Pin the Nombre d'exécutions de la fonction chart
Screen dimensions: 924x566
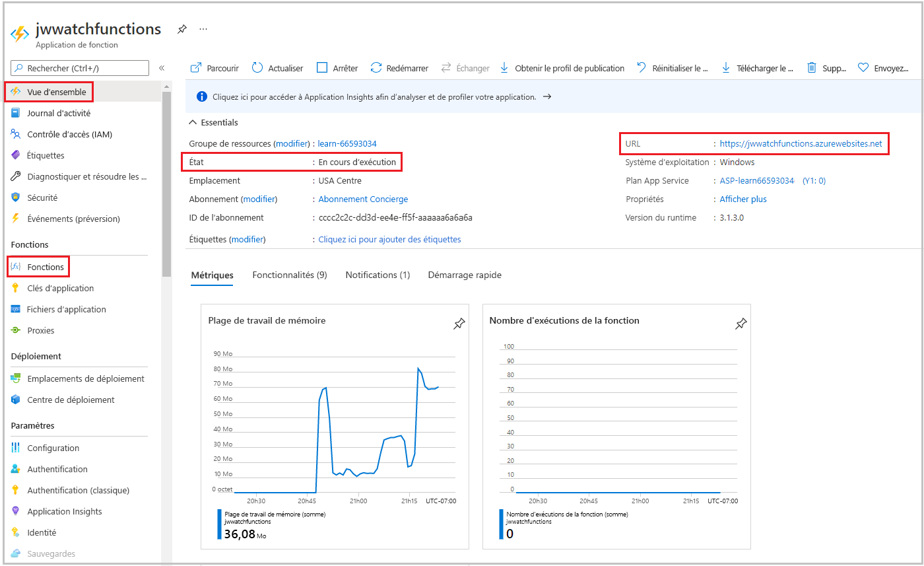coord(741,324)
